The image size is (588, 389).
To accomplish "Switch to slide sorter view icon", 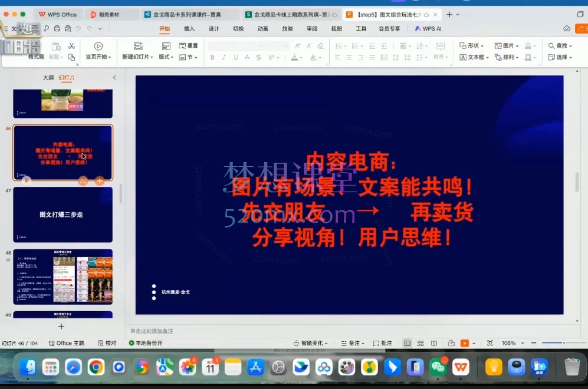I will pos(421,343).
